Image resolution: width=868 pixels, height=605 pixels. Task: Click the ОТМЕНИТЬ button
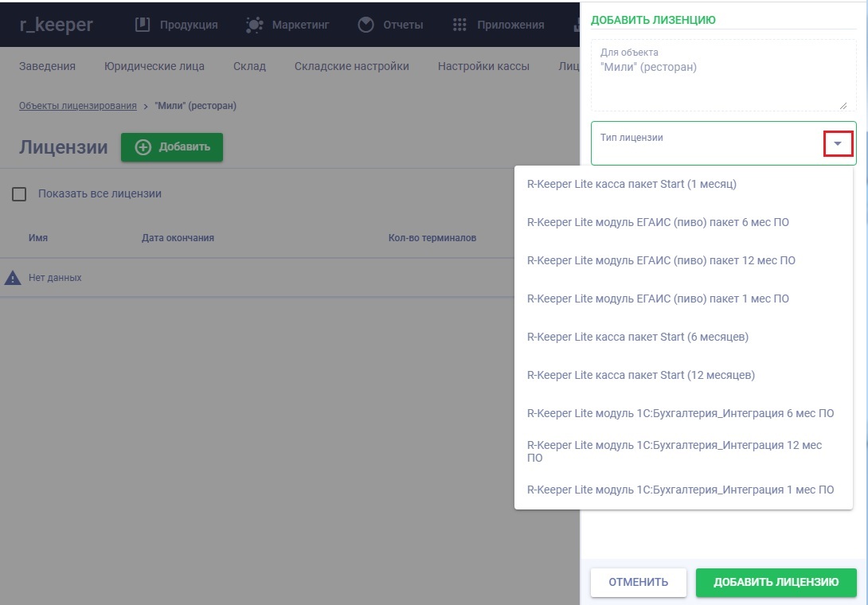click(639, 582)
